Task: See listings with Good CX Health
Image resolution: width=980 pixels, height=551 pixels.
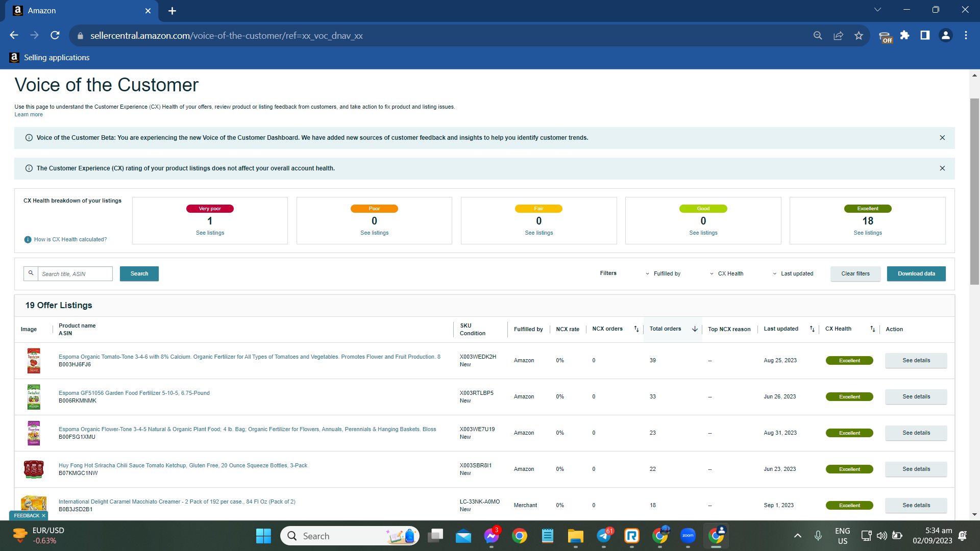Action: (x=703, y=233)
